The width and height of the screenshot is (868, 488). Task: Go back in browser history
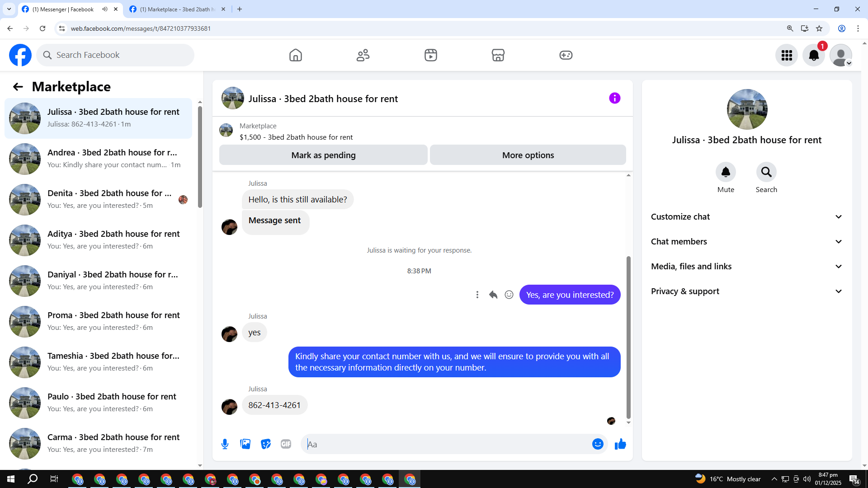tap(10, 28)
